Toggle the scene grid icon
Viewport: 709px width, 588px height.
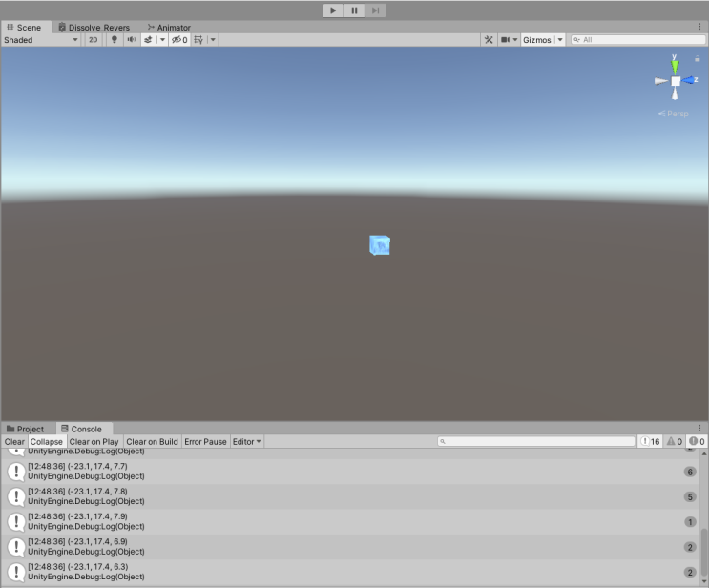click(198, 40)
